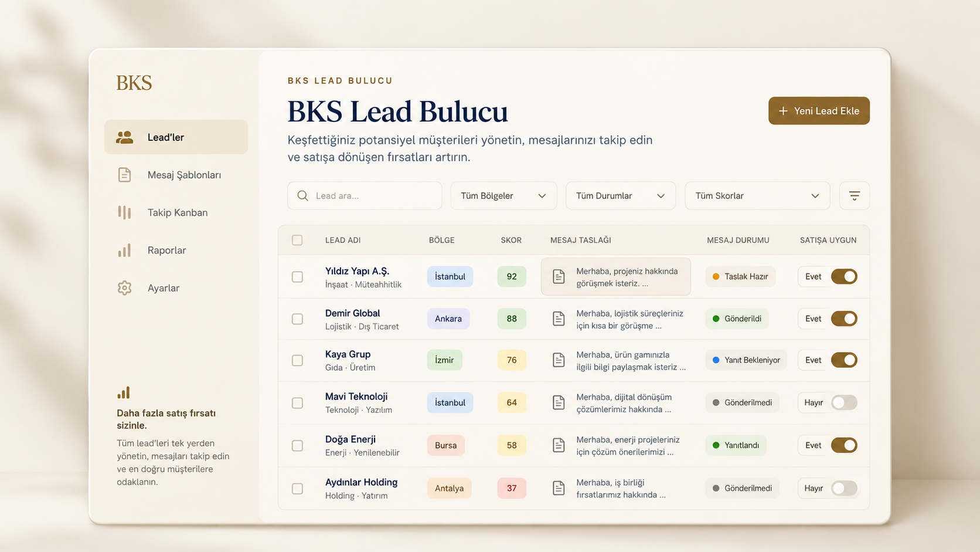Open the Tüm Durumlar dropdown
This screenshot has height=552, width=980.
click(621, 196)
